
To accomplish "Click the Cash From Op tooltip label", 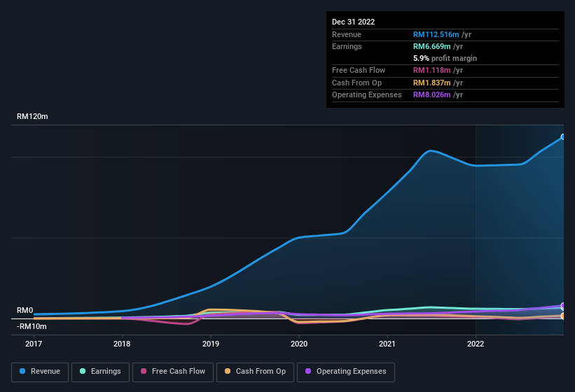I will click(x=356, y=83).
